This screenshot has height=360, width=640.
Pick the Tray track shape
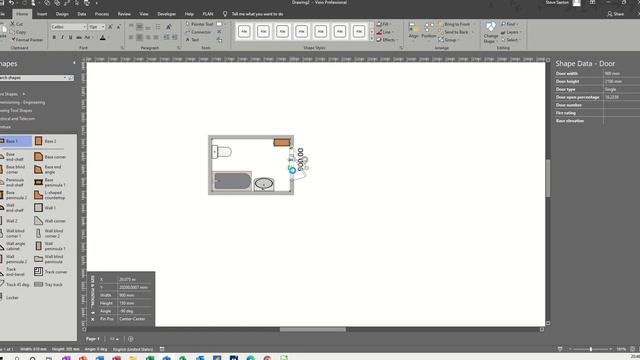[x=49, y=284]
